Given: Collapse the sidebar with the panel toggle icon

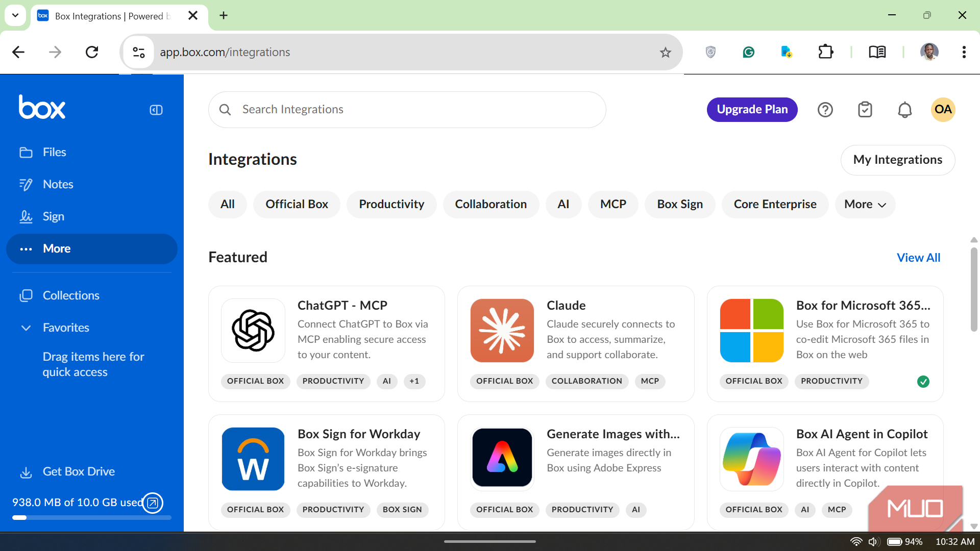Looking at the screenshot, I should 156,110.
